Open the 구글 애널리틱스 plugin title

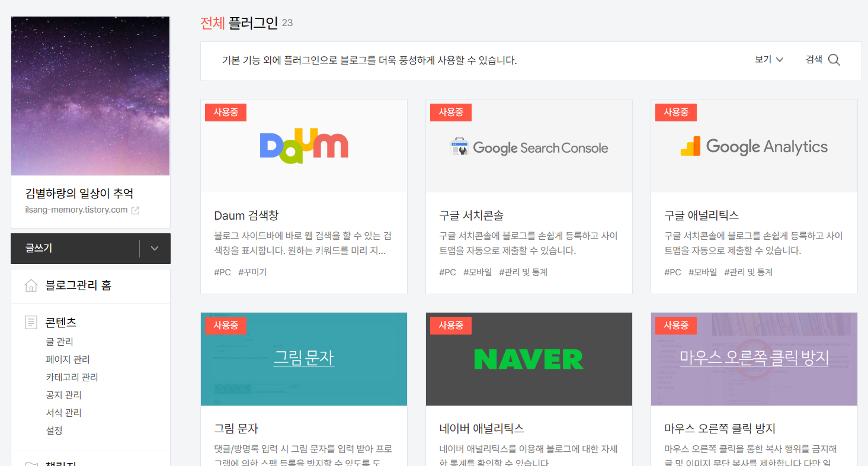702,216
